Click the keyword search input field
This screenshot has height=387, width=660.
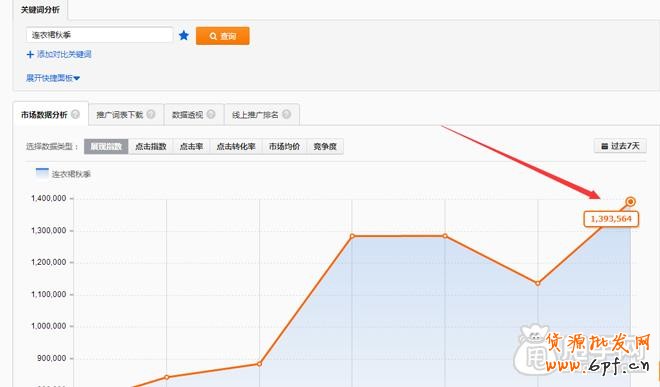[x=99, y=35]
